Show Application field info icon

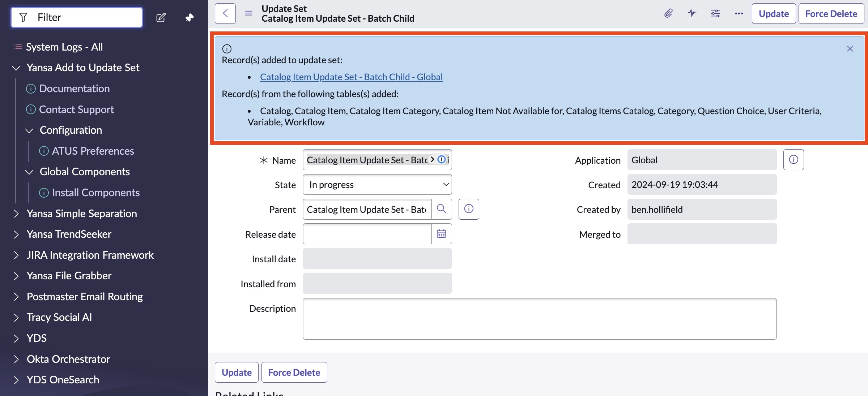click(x=793, y=160)
